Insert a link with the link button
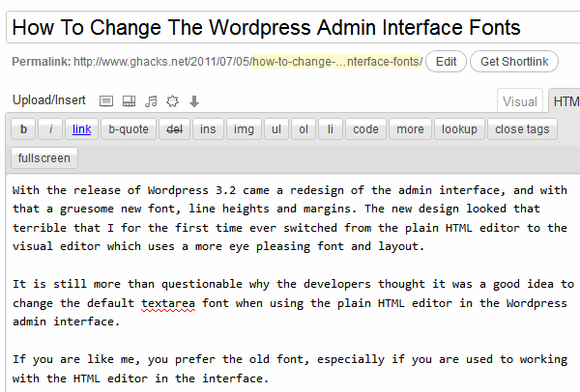 (82, 129)
